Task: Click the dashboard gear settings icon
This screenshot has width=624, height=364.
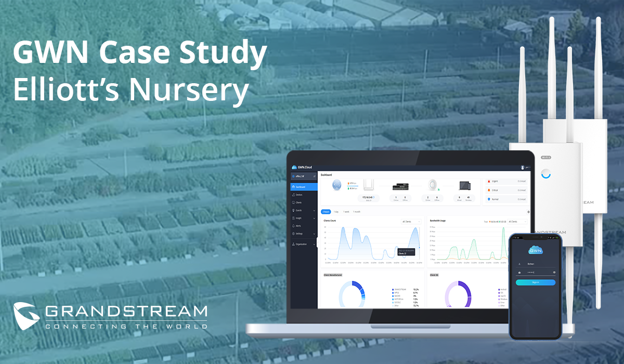Action: pos(528,212)
